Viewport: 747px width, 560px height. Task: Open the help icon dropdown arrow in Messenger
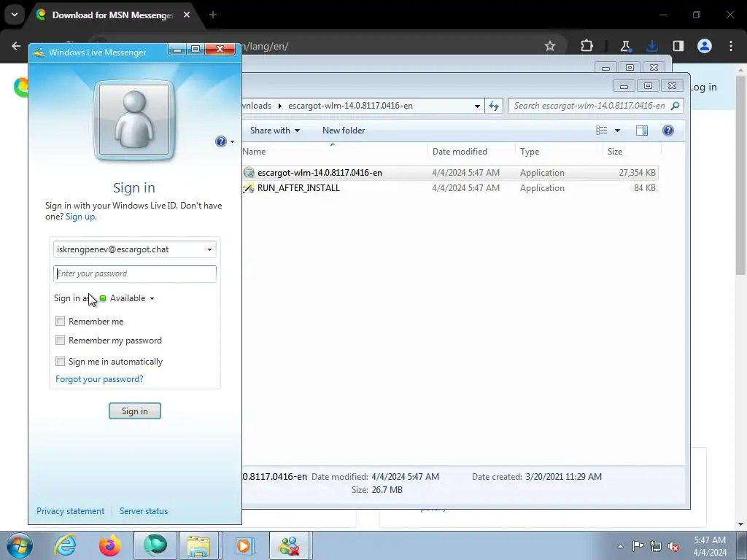(x=232, y=142)
